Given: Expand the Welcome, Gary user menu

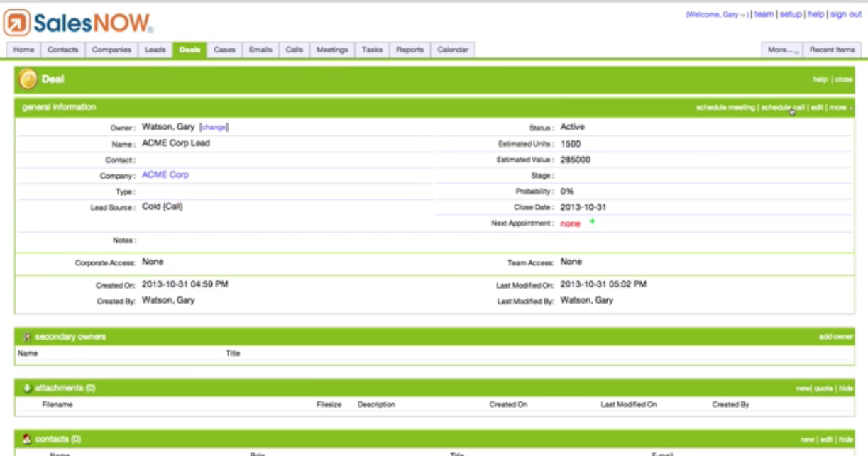Looking at the screenshot, I should point(718,14).
